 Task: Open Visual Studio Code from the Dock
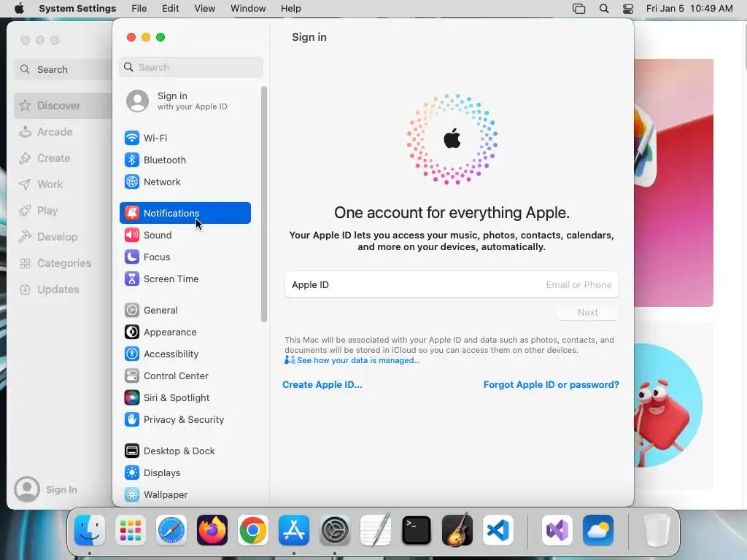[x=498, y=530]
